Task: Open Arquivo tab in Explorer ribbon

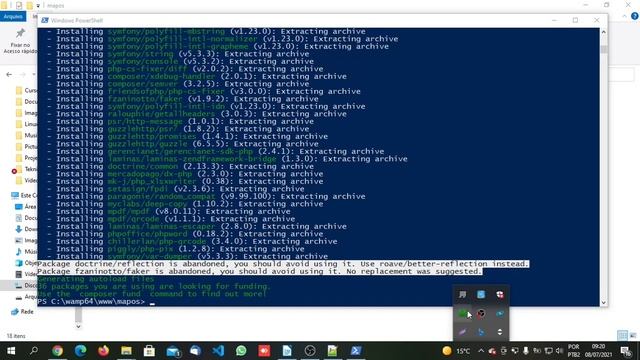Action: (x=13, y=16)
